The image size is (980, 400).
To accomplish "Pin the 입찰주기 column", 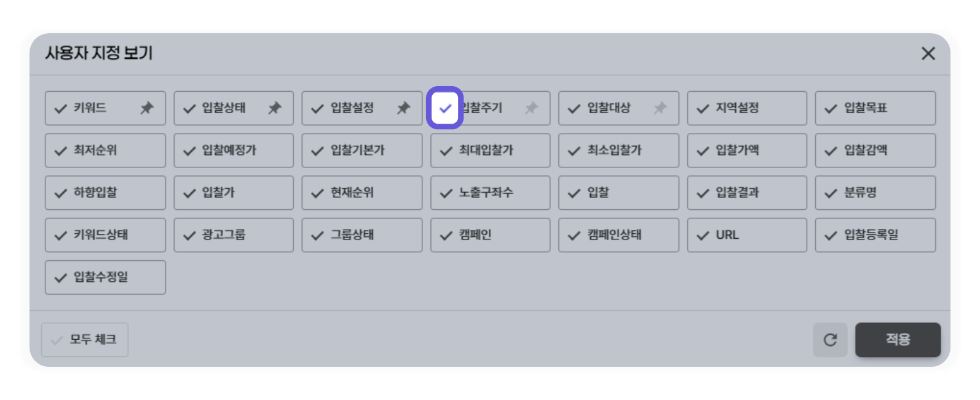I will coord(531,108).
